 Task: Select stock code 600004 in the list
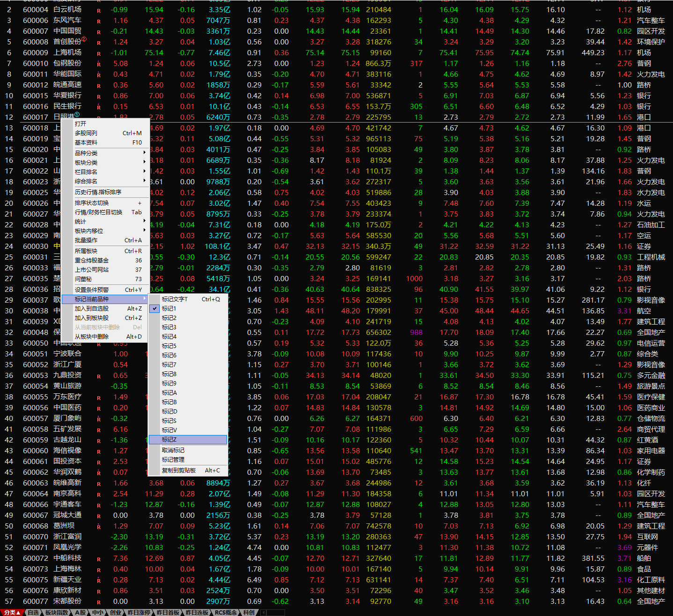36,9
